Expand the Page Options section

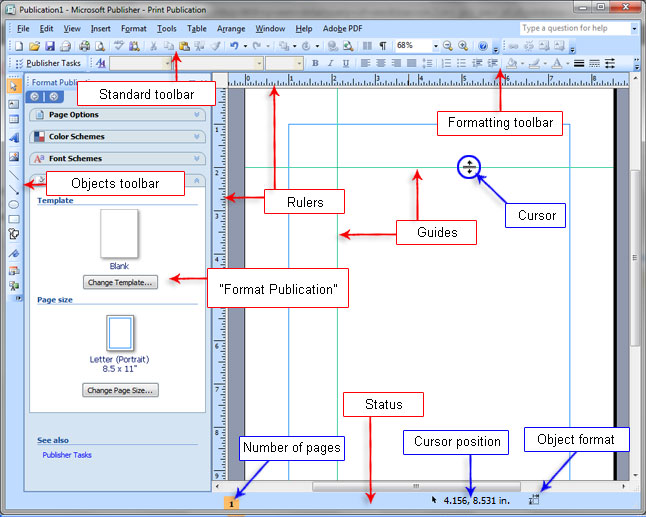click(x=117, y=115)
